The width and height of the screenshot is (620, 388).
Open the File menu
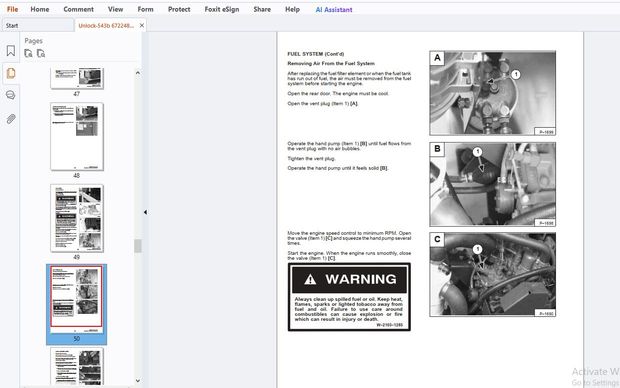(12, 9)
